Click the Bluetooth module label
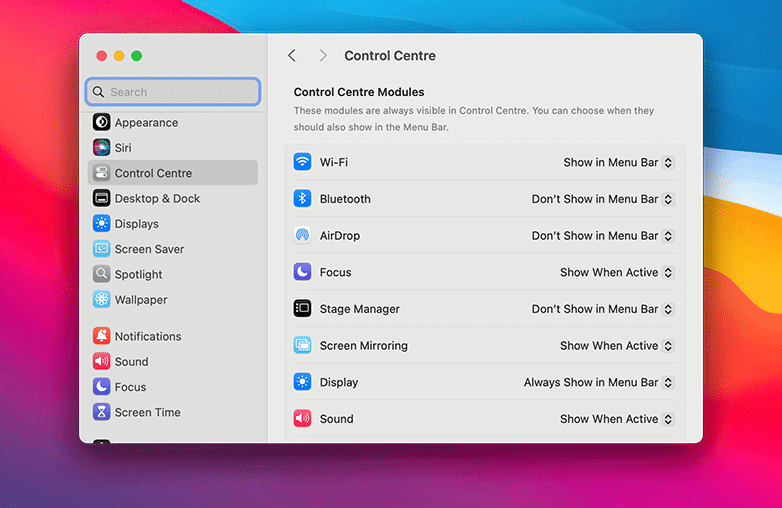The image size is (782, 508). click(345, 199)
